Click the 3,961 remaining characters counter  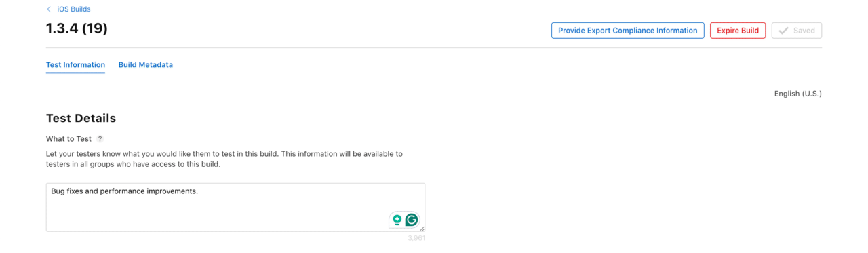coord(416,238)
